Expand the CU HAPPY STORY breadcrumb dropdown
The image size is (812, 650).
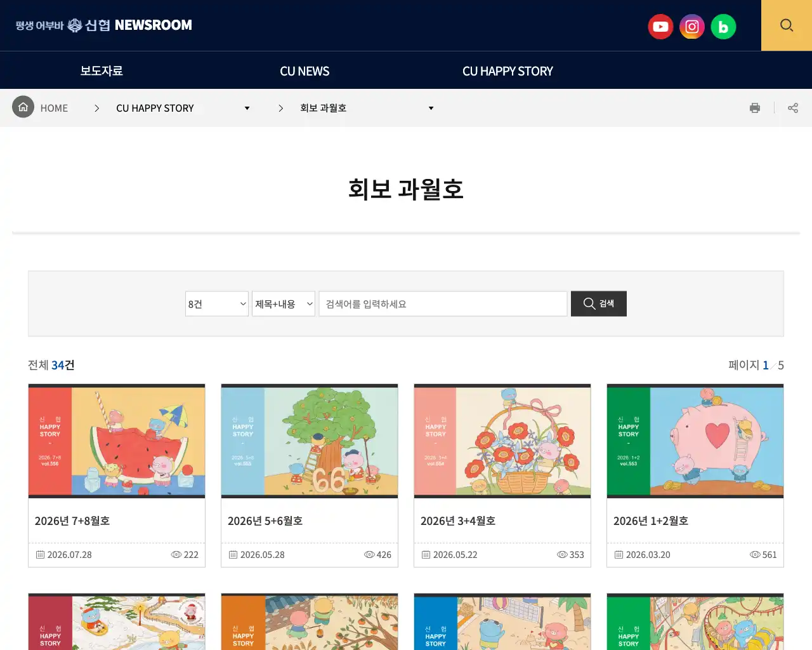(x=183, y=109)
